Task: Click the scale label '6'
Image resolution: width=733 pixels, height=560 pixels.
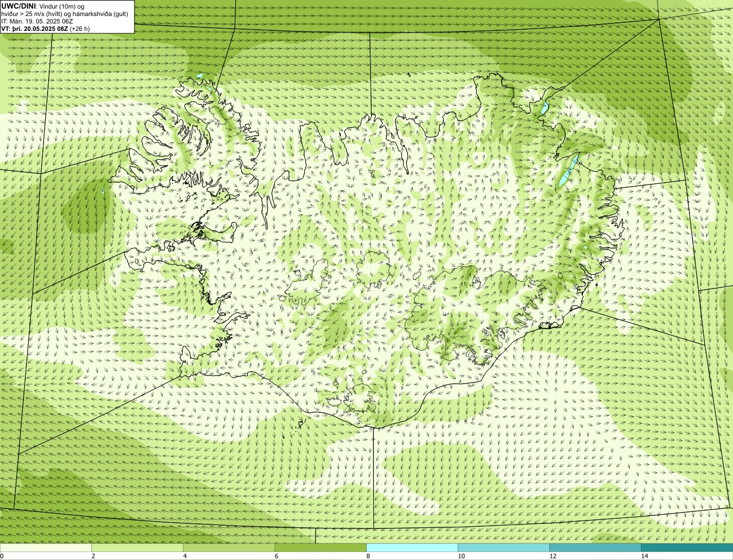Action: [x=276, y=556]
